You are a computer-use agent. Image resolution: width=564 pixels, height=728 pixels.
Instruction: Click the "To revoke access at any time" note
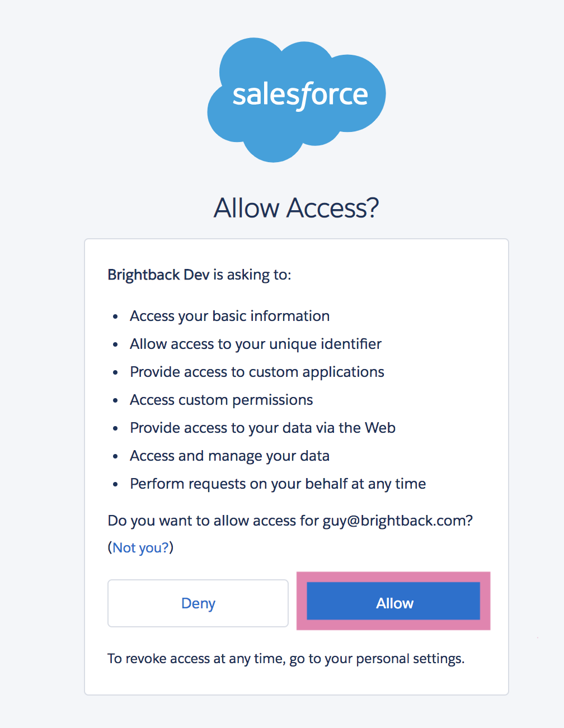[197, 659]
